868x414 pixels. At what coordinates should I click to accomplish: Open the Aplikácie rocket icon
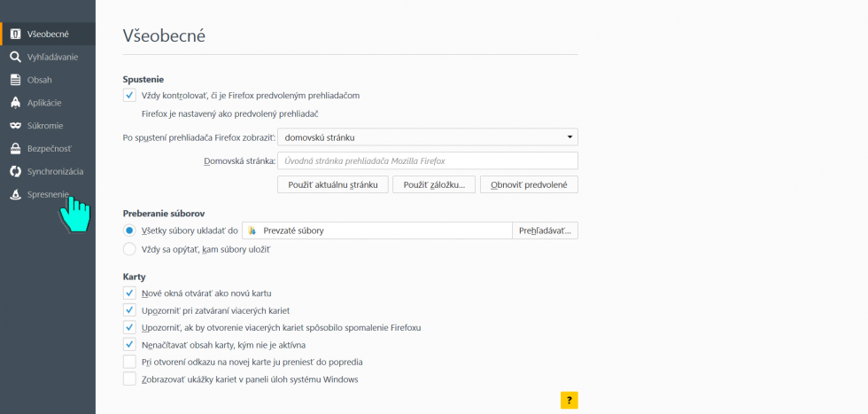[x=16, y=103]
